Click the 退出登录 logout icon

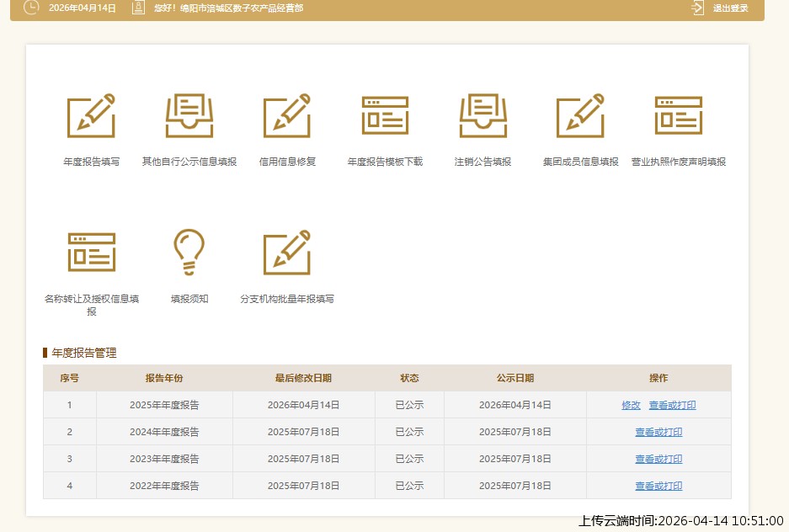[x=697, y=8]
